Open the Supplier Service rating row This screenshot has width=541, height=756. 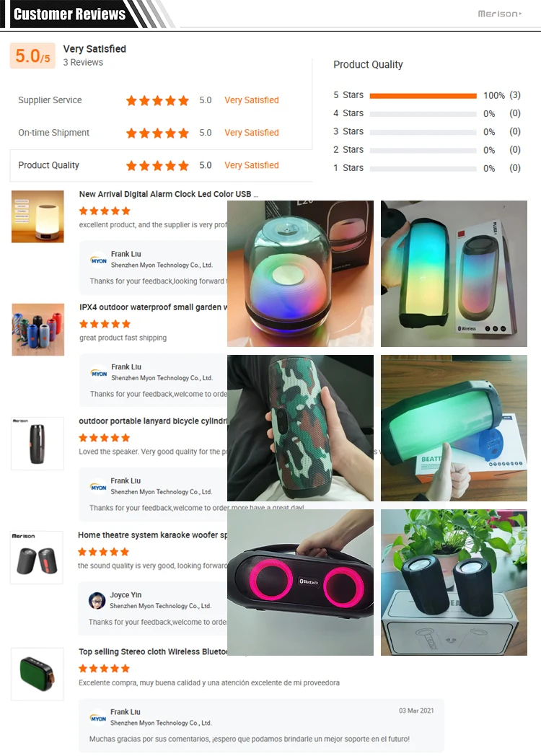[x=161, y=100]
